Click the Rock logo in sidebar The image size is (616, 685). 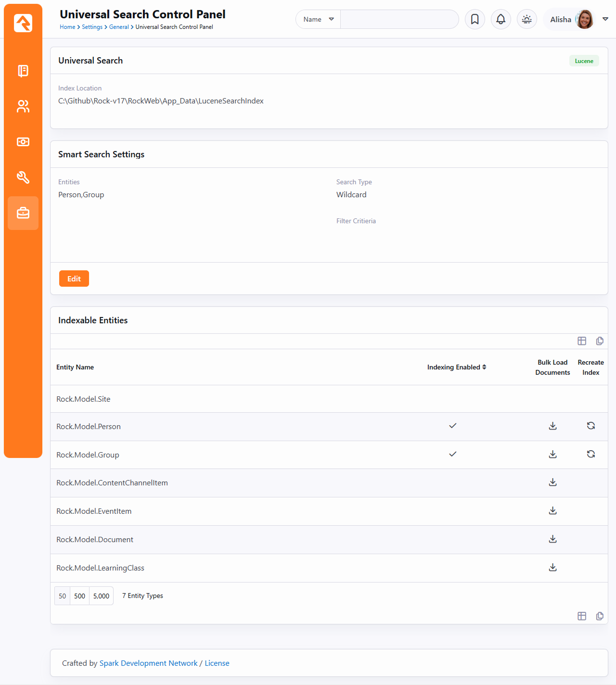click(23, 23)
